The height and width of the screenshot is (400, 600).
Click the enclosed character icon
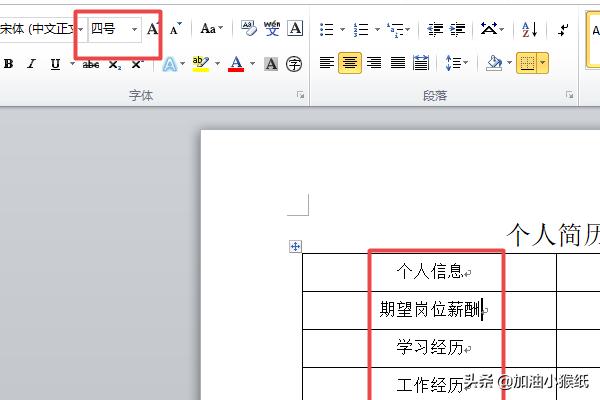[294, 64]
